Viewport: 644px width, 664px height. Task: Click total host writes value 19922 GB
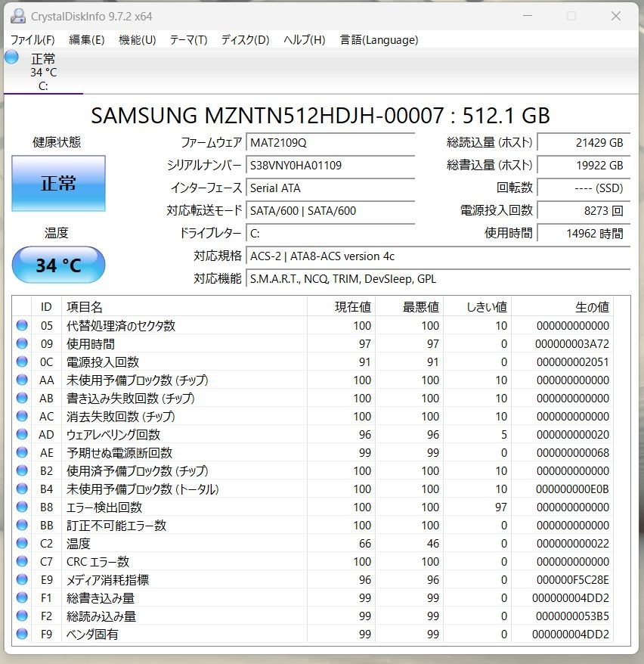click(x=584, y=165)
